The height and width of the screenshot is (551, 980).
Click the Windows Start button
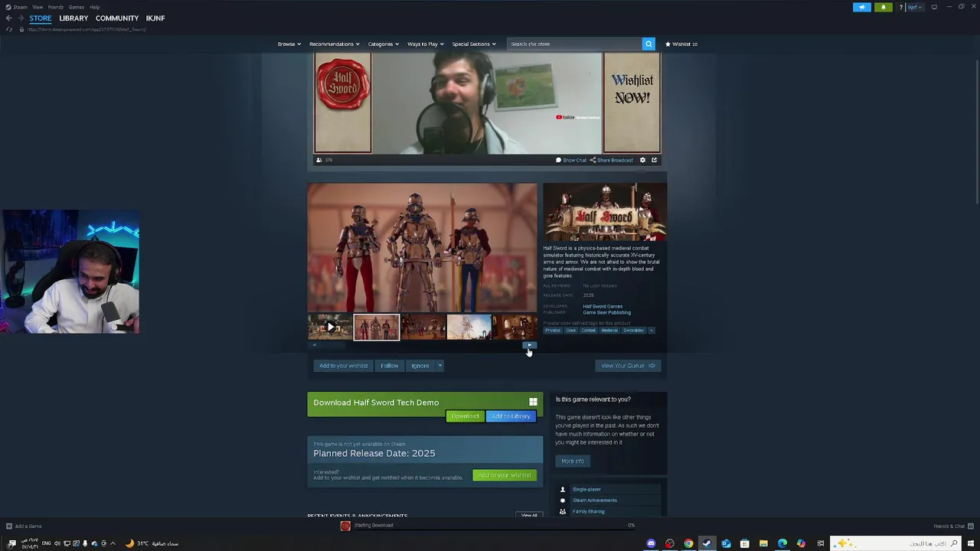click(x=970, y=543)
